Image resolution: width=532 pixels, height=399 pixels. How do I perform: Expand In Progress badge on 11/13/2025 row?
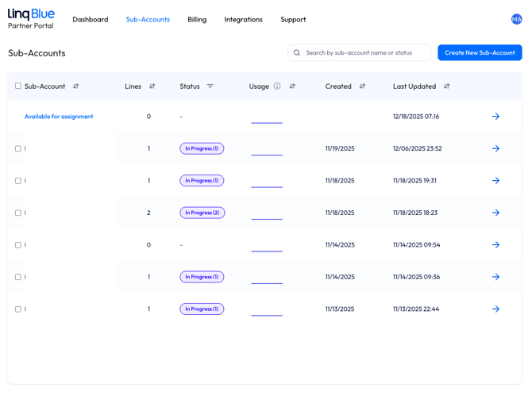click(x=202, y=309)
